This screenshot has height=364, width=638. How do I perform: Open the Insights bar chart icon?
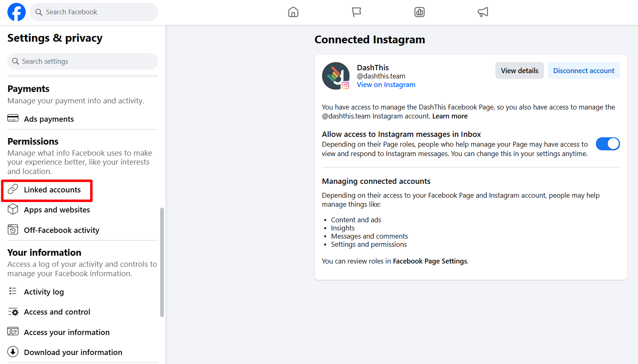pyautogui.click(x=419, y=12)
